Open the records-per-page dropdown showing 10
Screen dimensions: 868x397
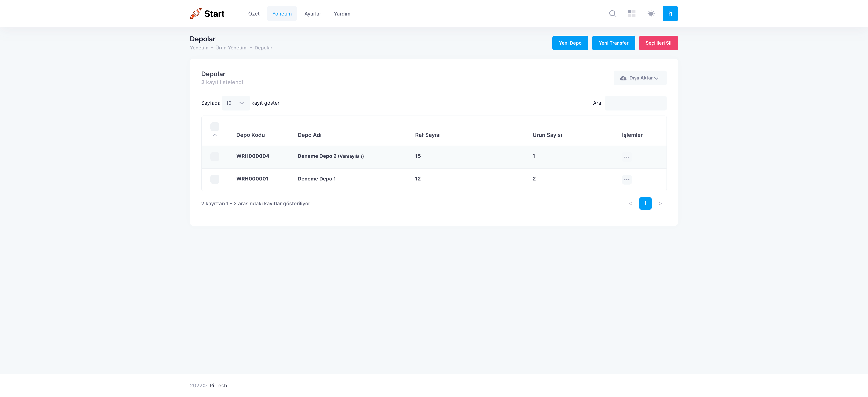click(235, 103)
